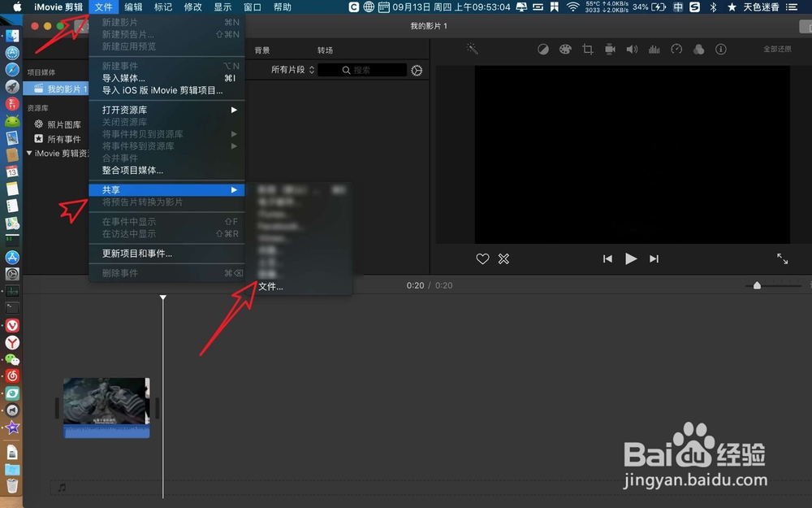Select the auto-enhance magic wand tool

471,50
